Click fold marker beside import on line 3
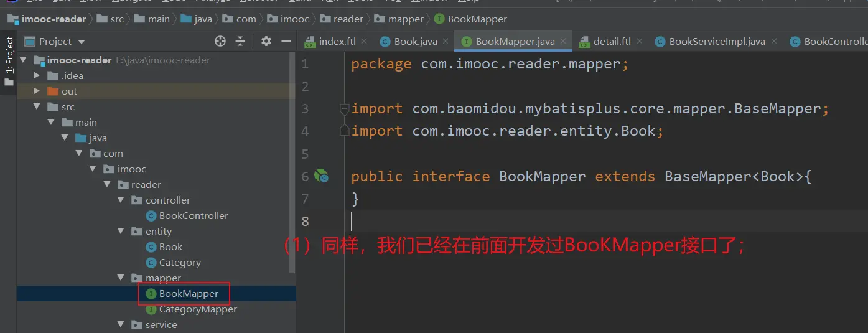This screenshot has width=868, height=333. click(x=344, y=110)
